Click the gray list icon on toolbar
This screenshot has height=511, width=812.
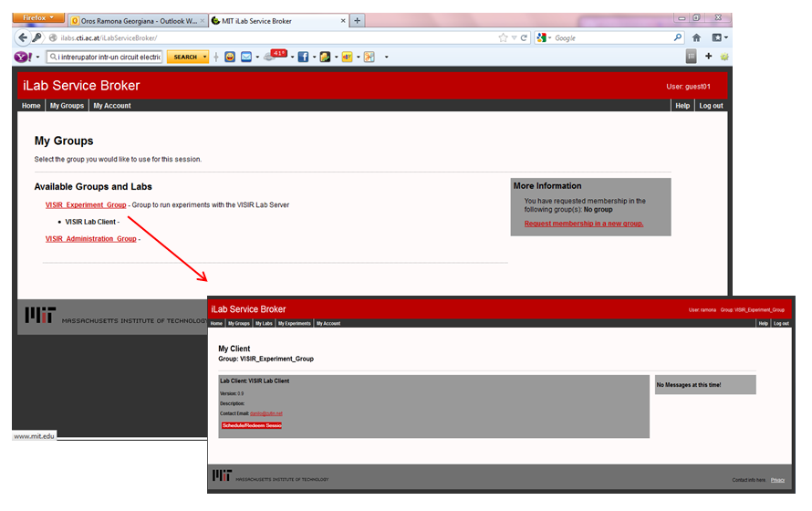coord(691,57)
